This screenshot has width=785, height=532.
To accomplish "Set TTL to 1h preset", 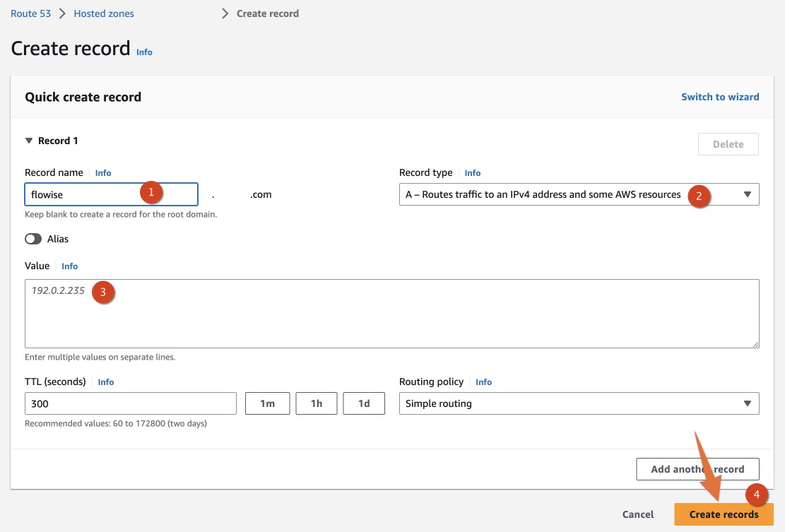I will click(x=317, y=403).
